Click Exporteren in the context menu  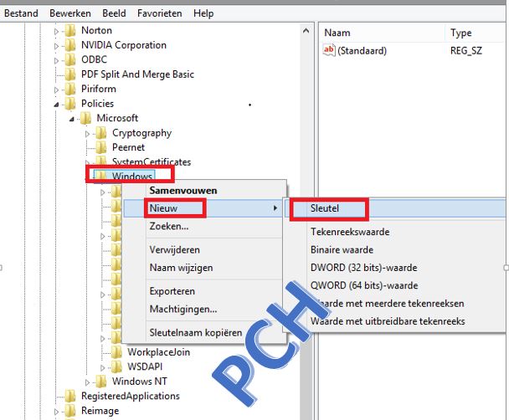(x=172, y=291)
